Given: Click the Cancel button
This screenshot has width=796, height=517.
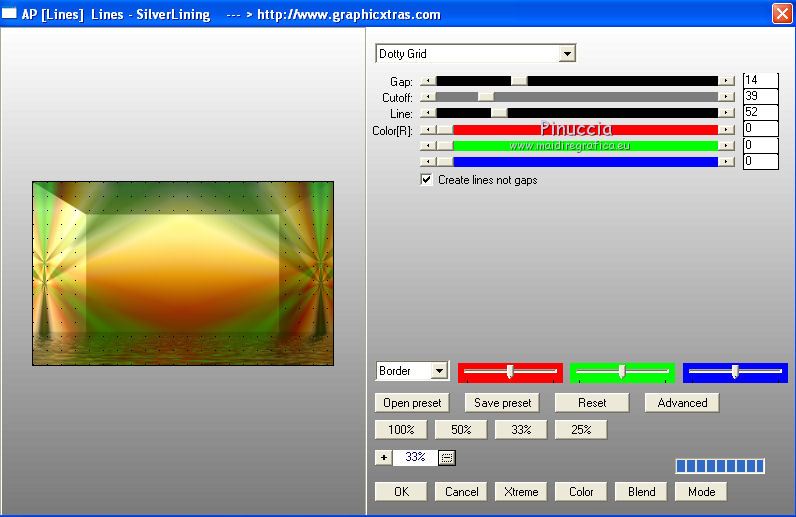Looking at the screenshot, I should click(x=461, y=492).
